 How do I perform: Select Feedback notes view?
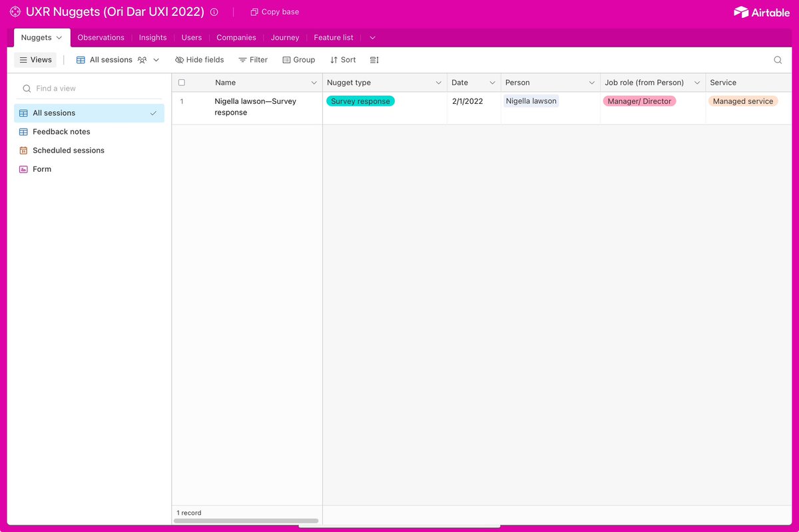(x=89, y=132)
